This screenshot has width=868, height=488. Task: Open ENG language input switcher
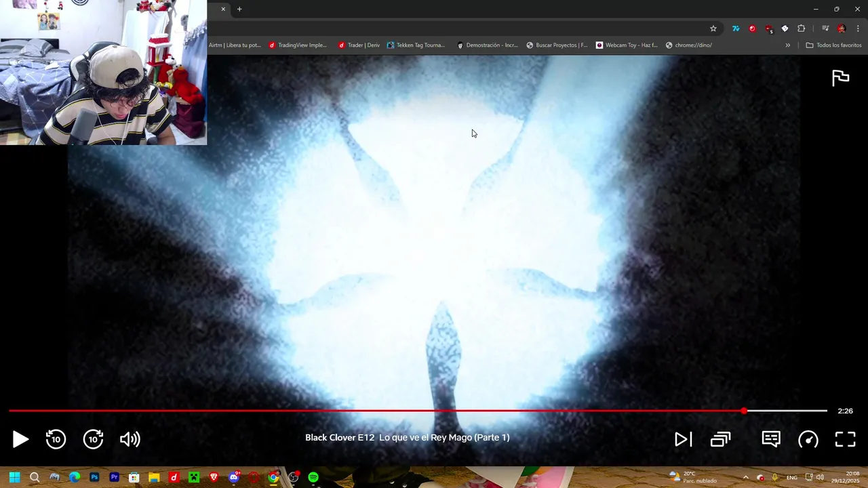[791, 477]
